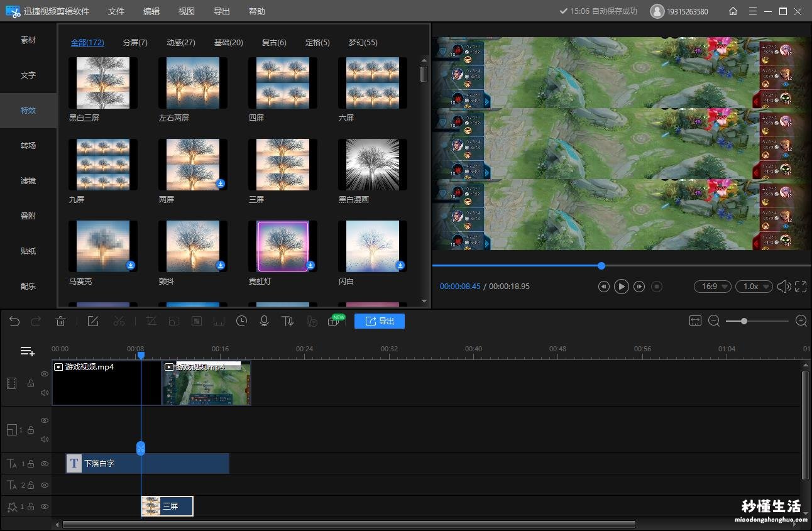Open the text-to-speech tool (T with microphone)

[x=288, y=321]
